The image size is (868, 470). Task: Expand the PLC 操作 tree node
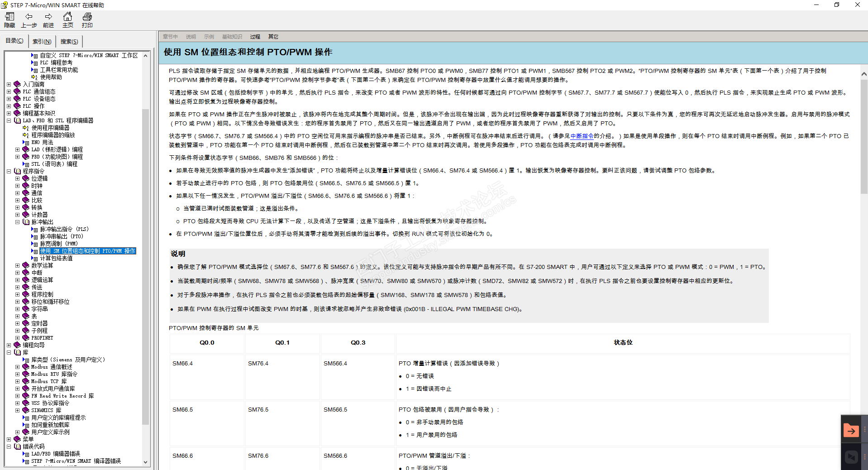tap(9, 106)
